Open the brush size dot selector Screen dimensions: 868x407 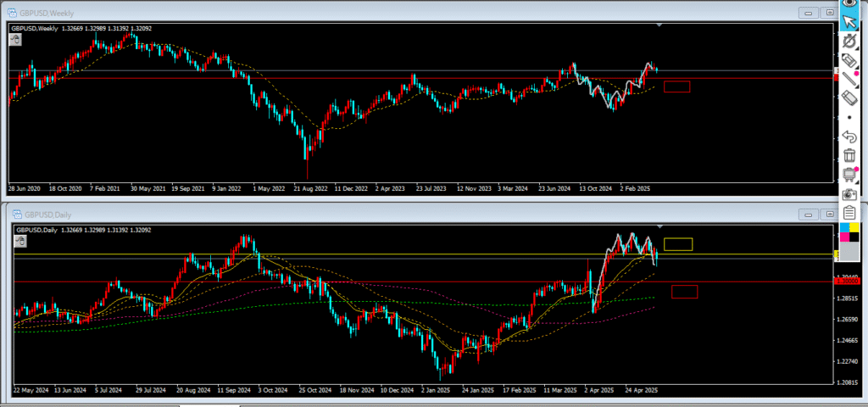click(849, 117)
